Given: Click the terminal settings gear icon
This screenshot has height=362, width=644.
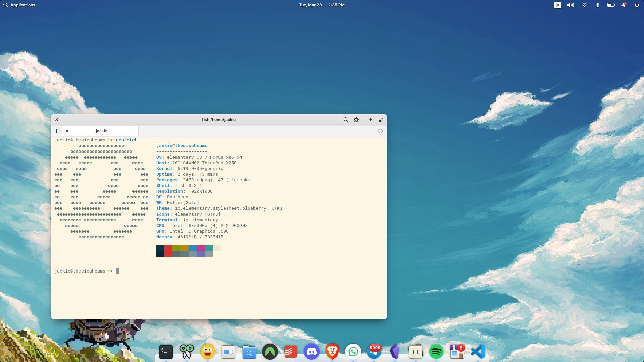Looking at the screenshot, I should 357,119.
